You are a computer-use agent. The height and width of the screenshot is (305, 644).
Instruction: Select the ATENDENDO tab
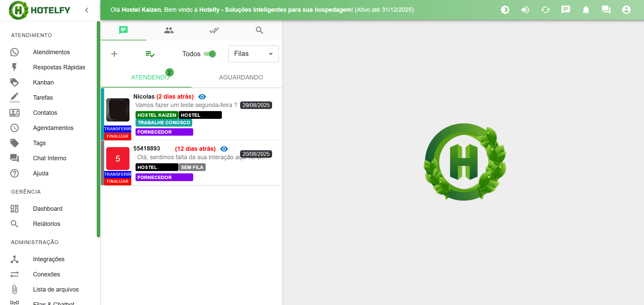click(150, 77)
